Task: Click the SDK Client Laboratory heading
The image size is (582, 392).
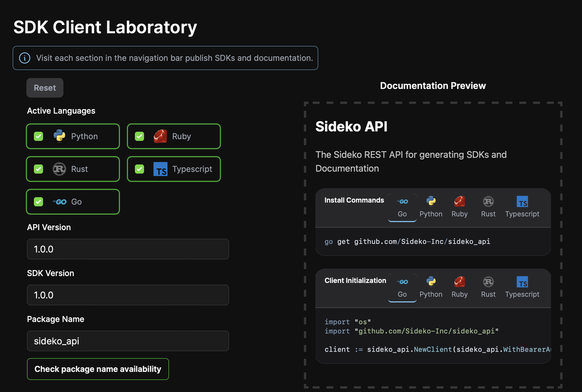Action: (105, 27)
